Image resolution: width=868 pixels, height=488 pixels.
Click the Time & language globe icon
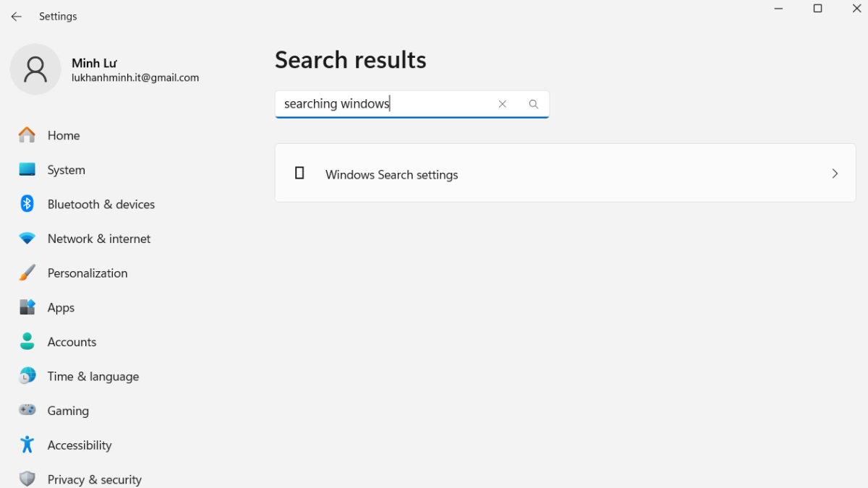point(27,376)
